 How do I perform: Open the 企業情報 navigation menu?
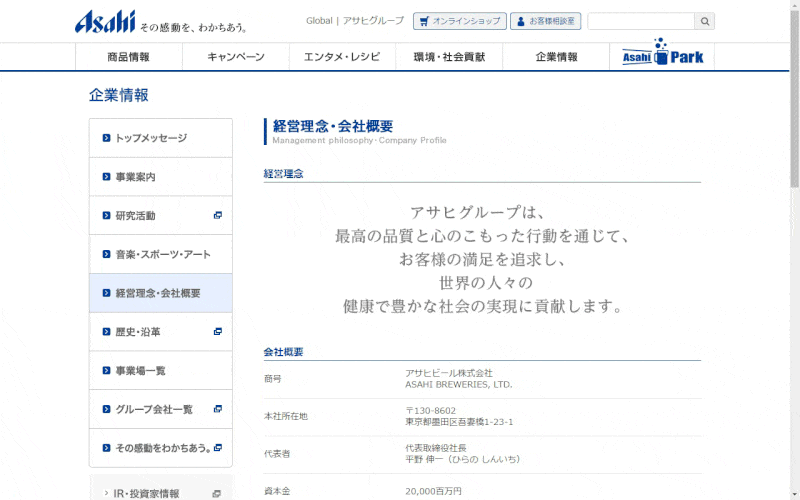point(556,57)
